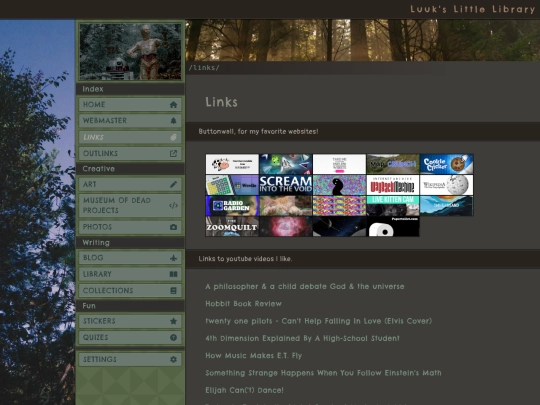540x405 pixels.
Task: Click the pencil icon next to ART
Action: (173, 184)
